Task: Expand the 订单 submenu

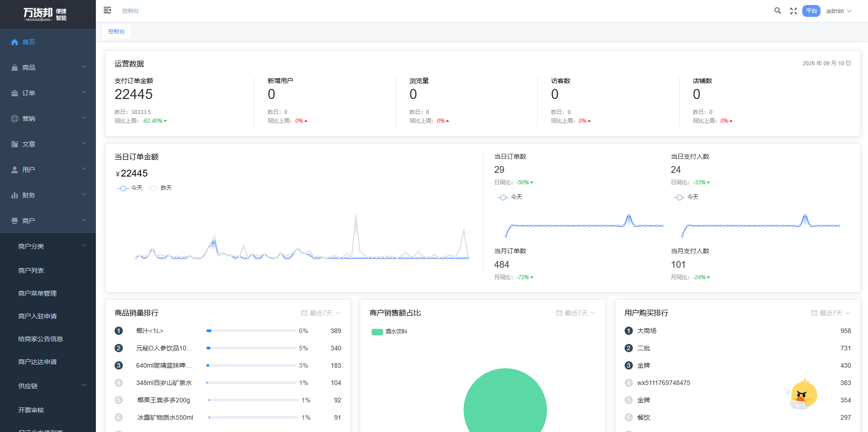Action: click(84, 92)
